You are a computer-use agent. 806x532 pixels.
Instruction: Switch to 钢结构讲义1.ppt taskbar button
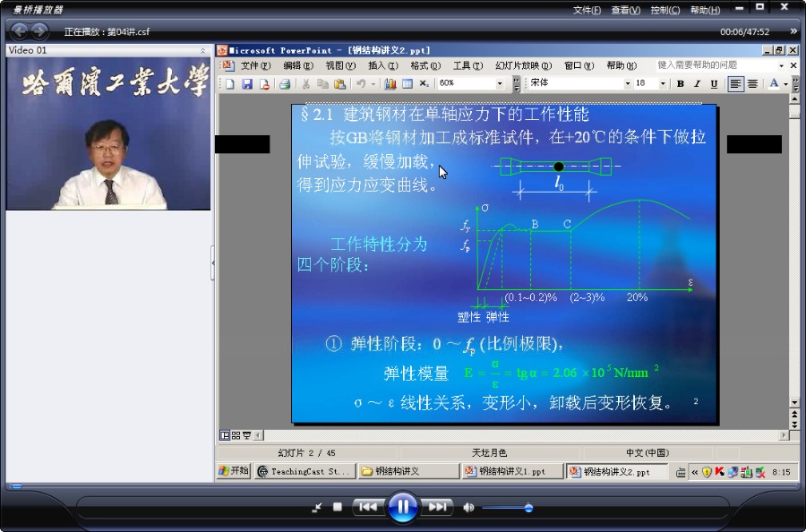[512, 471]
